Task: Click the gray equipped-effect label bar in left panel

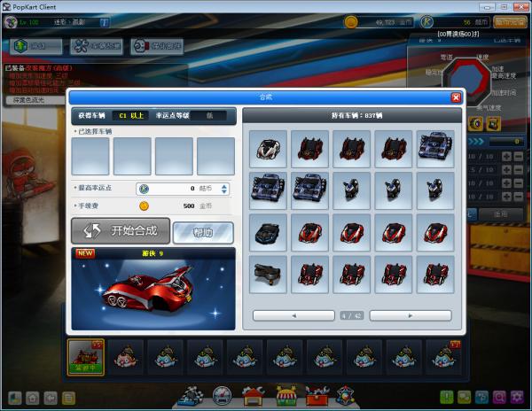Action: (35, 100)
